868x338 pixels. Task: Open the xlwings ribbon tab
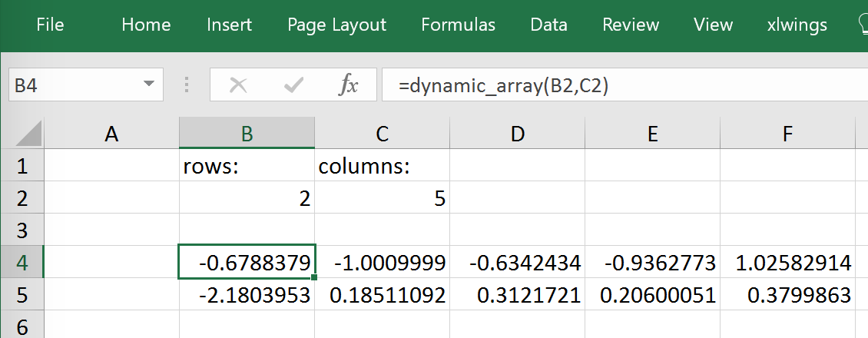coord(797,25)
